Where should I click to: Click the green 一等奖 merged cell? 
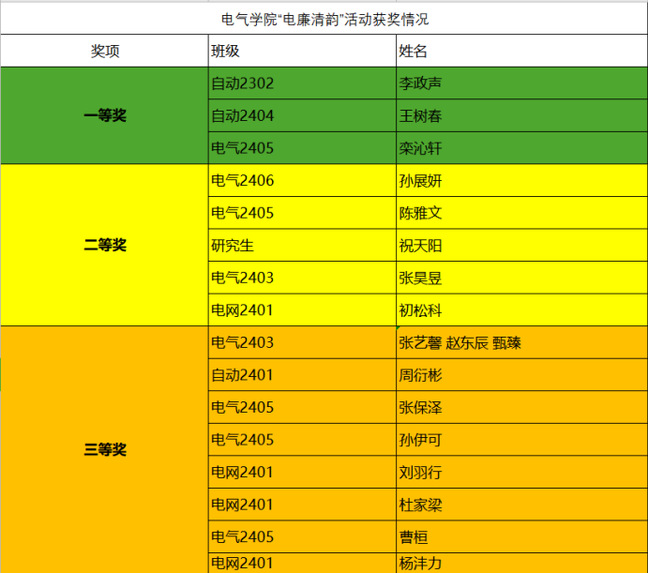(x=104, y=116)
